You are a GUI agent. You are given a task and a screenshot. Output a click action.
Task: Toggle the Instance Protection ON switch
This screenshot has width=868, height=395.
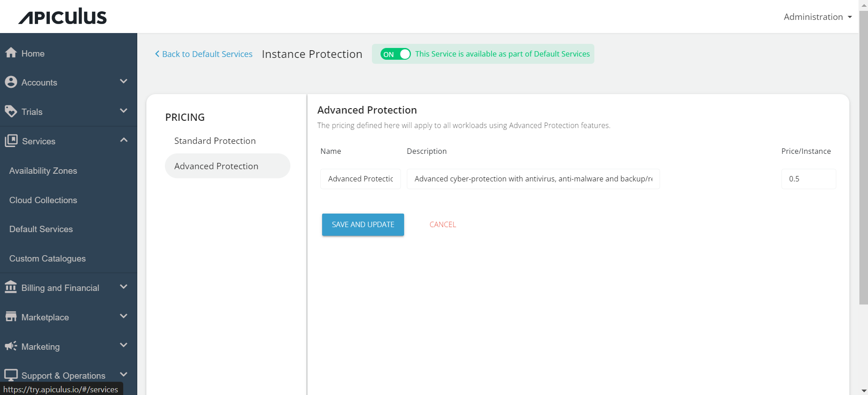pos(395,54)
